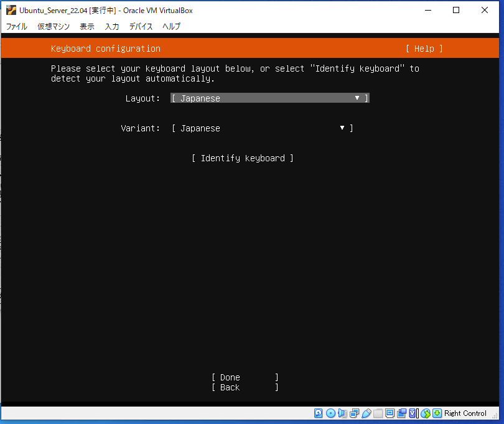
Task: Minimize the VirtualBox window
Action: click(x=428, y=11)
